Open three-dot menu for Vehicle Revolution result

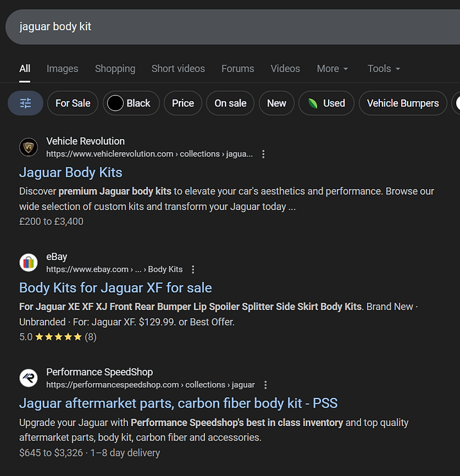pyautogui.click(x=263, y=154)
